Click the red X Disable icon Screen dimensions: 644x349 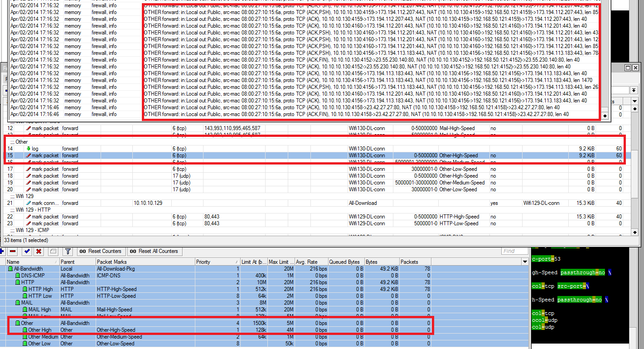coord(39,251)
